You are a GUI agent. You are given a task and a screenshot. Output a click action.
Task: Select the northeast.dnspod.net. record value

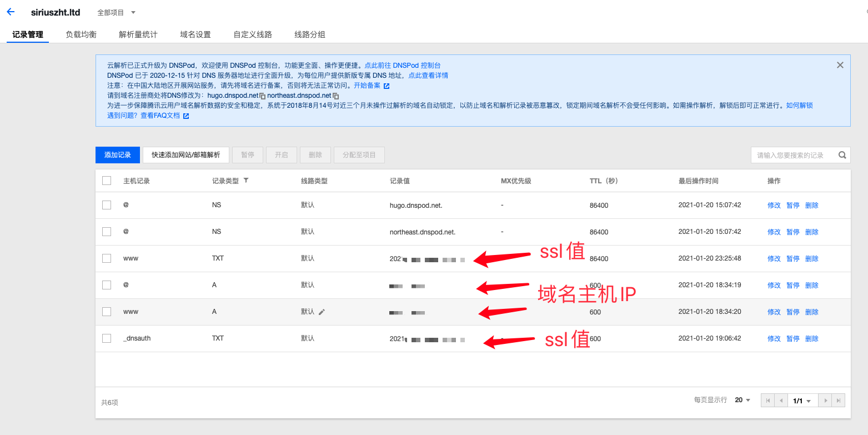[x=423, y=232]
